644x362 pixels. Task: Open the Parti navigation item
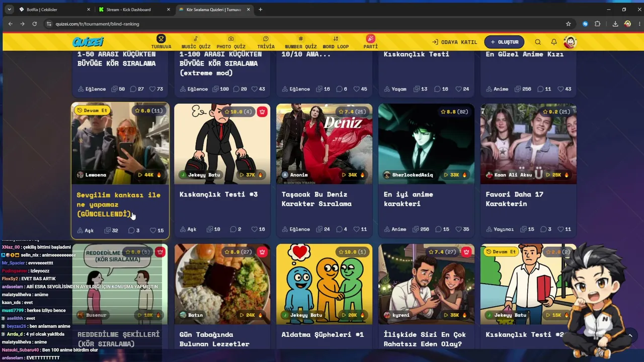point(371,42)
